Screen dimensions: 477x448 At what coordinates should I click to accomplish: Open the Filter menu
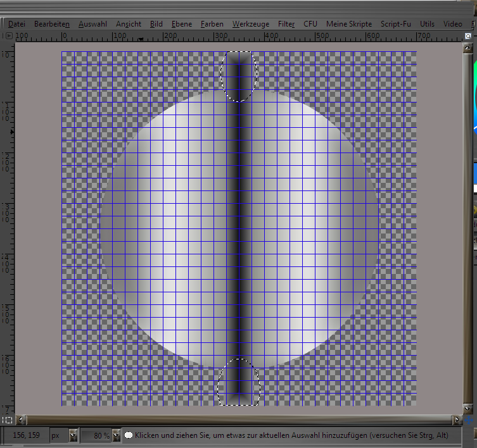pos(286,24)
